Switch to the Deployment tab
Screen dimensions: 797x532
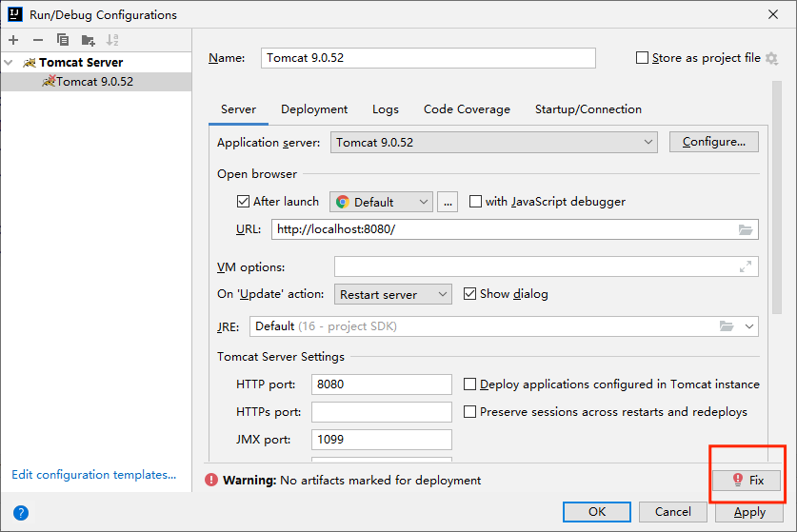coord(314,109)
